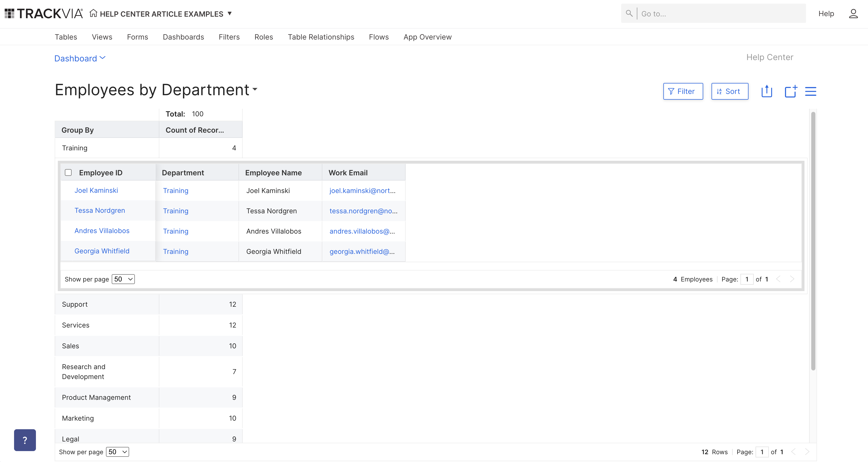
Task: Open the purple question mark help widget
Action: coord(25,440)
